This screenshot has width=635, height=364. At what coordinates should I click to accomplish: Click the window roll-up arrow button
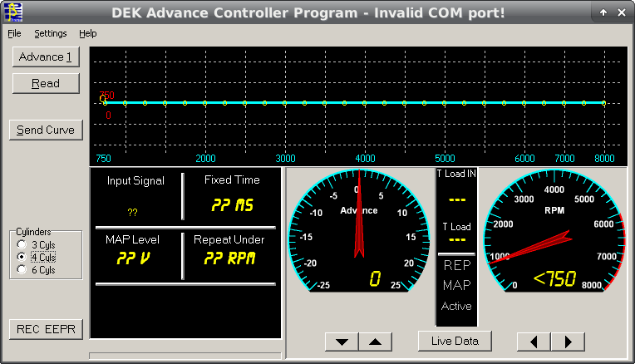pyautogui.click(x=603, y=12)
